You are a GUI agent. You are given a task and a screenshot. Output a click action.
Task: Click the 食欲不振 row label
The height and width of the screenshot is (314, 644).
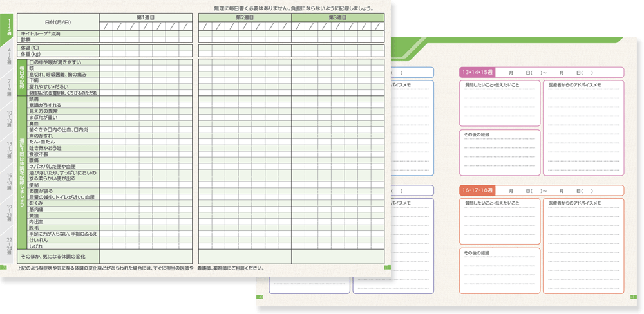(x=63, y=154)
